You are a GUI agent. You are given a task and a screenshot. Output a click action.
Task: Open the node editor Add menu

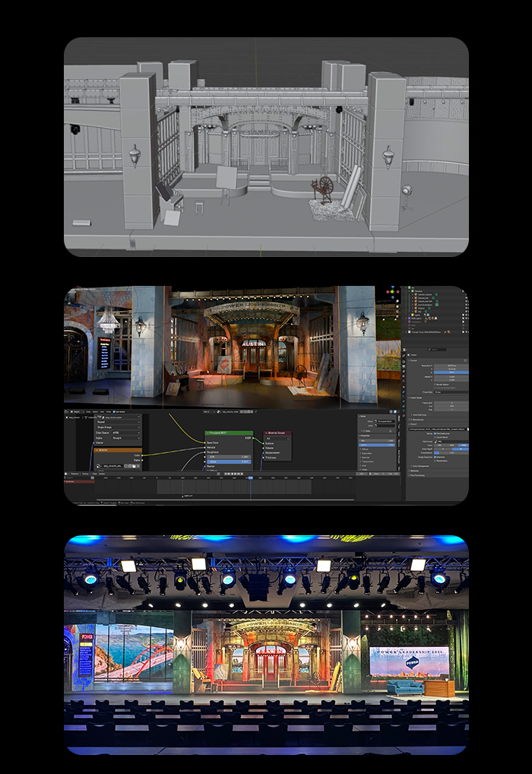click(x=102, y=411)
